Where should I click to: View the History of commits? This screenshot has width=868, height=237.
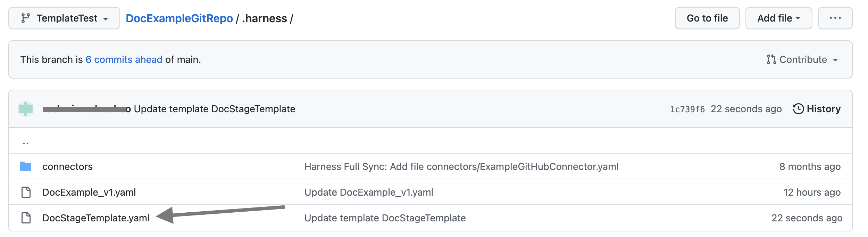pyautogui.click(x=823, y=109)
